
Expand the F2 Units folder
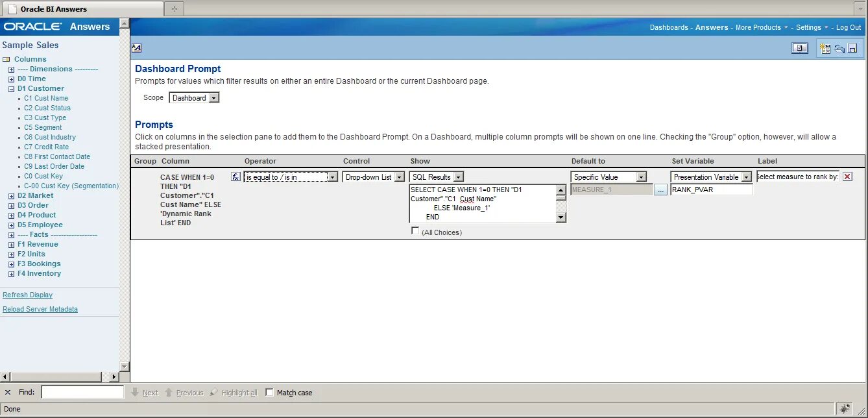(11, 254)
